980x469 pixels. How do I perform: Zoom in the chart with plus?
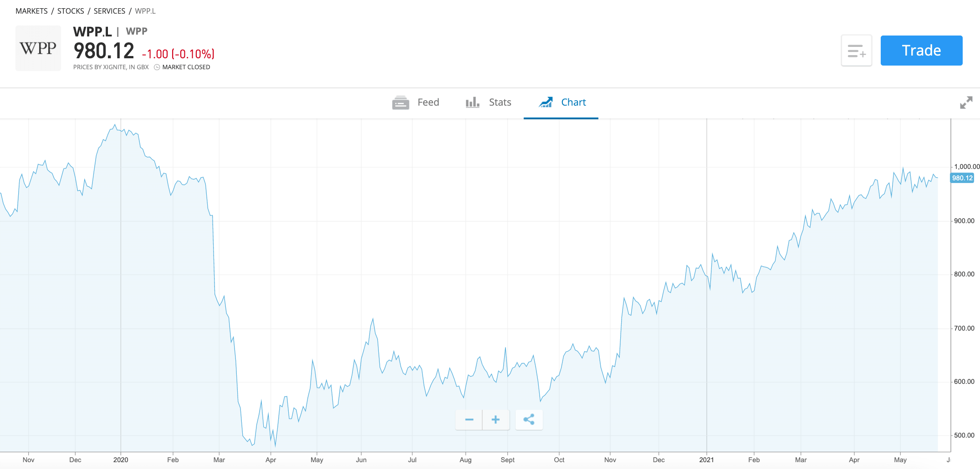click(496, 419)
